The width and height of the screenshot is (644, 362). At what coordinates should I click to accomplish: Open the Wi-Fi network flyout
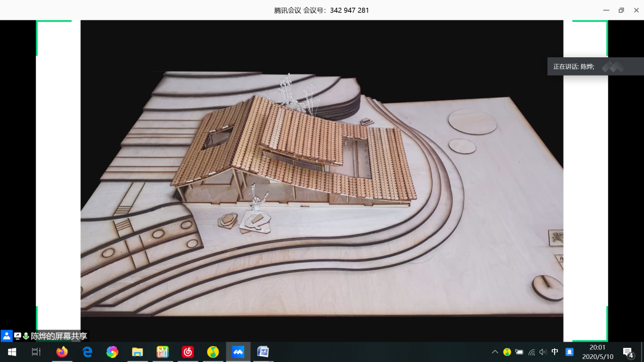531,352
